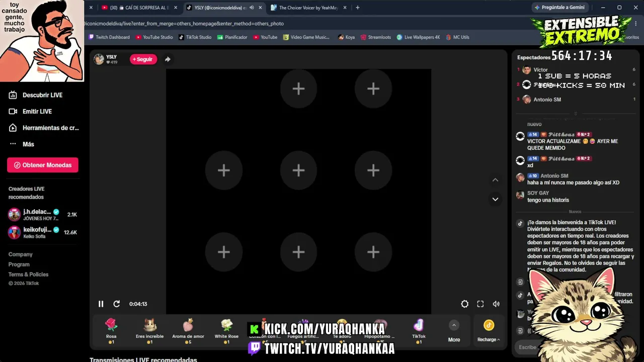Close the YSLY TikTok browser tab
644x362 pixels.
click(x=260, y=8)
